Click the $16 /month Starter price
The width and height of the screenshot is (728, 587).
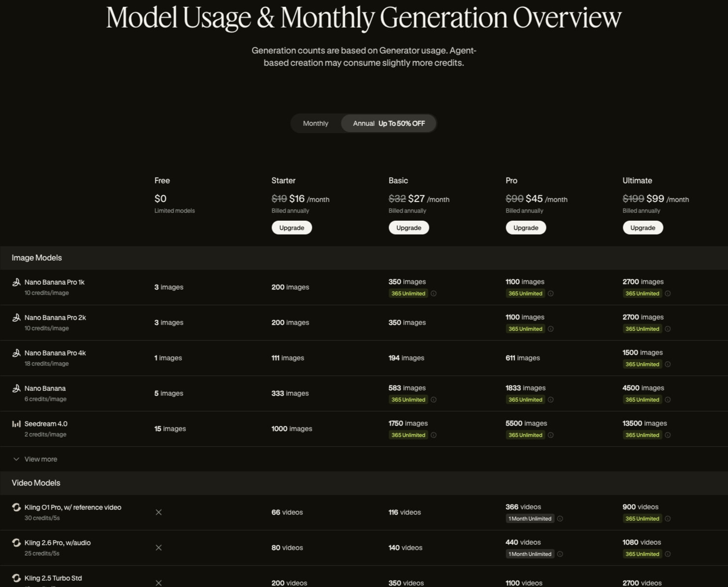pos(309,199)
